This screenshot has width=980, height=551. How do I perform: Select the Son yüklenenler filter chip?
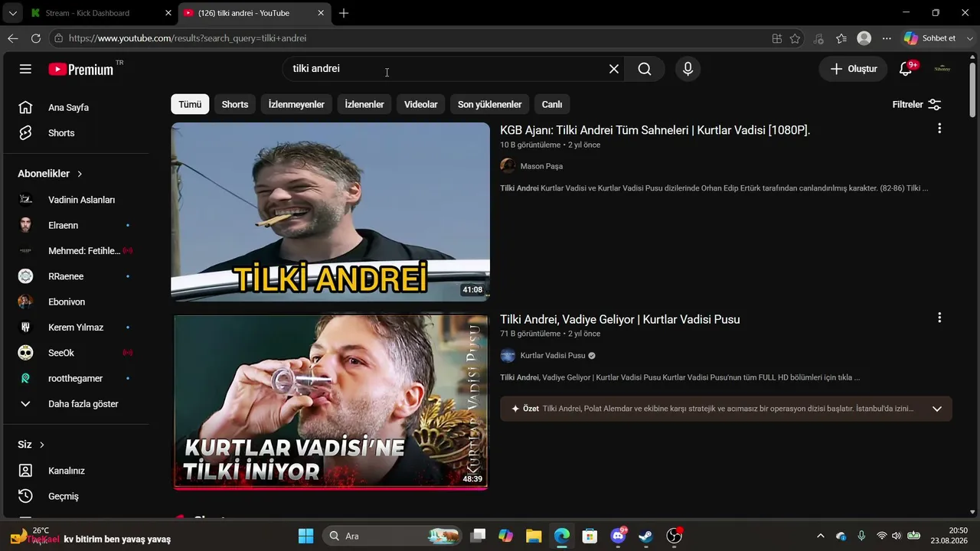tap(490, 105)
